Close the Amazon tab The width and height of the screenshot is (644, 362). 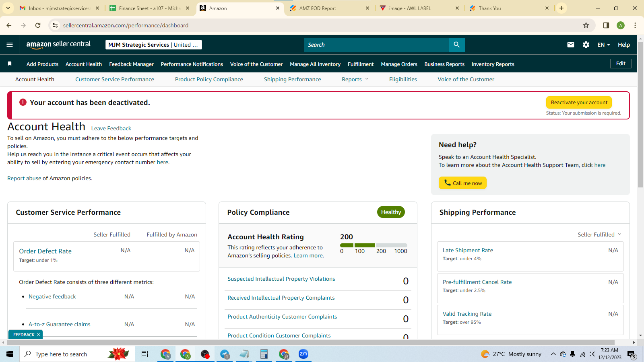pyautogui.click(x=278, y=8)
